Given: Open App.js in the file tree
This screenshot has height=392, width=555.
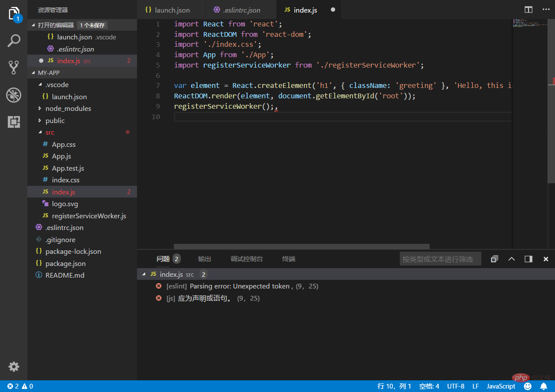Looking at the screenshot, I should pyautogui.click(x=82, y=156).
